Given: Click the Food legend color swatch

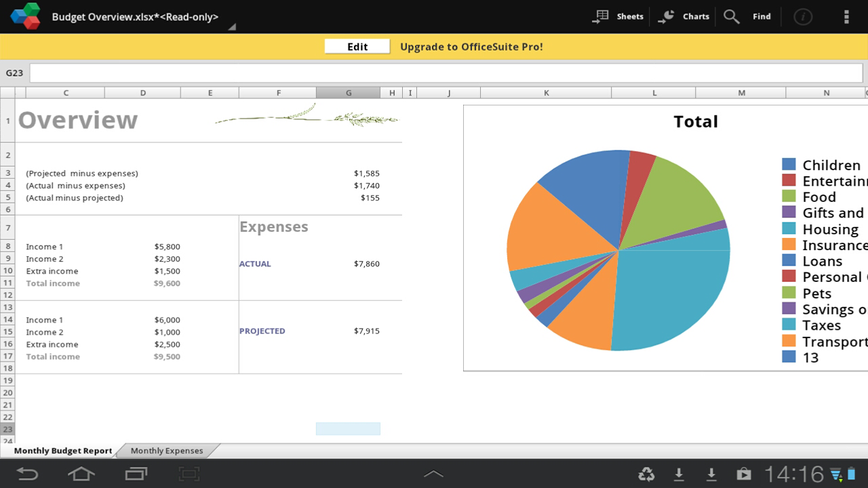Looking at the screenshot, I should coord(789,197).
